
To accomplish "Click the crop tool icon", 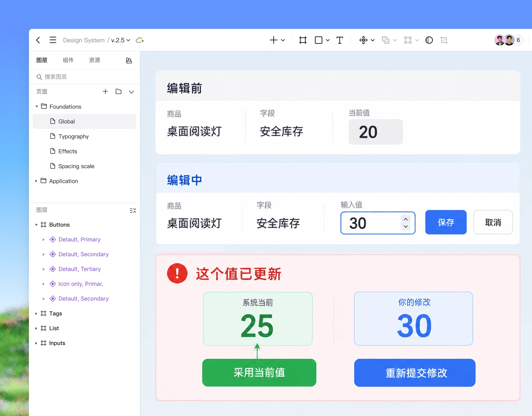I will coord(444,40).
